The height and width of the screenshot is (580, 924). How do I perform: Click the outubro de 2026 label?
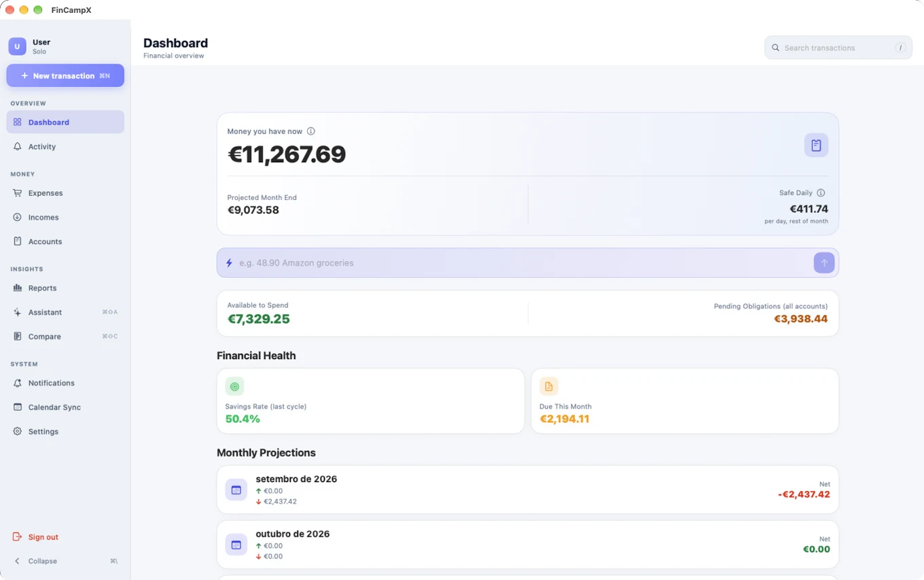coord(293,534)
